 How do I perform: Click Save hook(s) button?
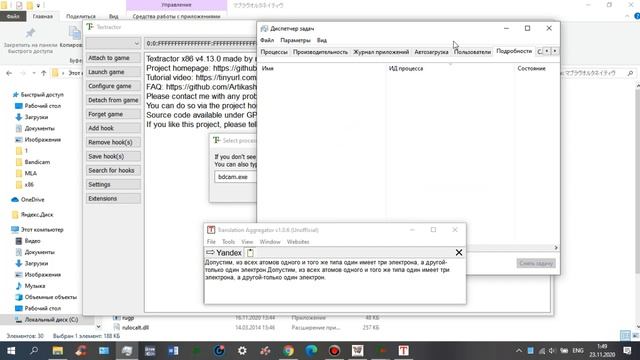pyautogui.click(x=113, y=156)
